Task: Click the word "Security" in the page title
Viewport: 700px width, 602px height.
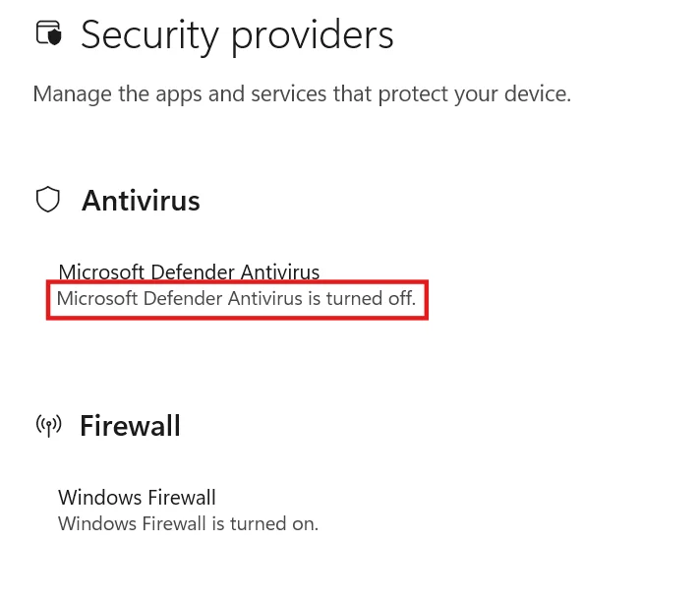Action: pyautogui.click(x=150, y=35)
